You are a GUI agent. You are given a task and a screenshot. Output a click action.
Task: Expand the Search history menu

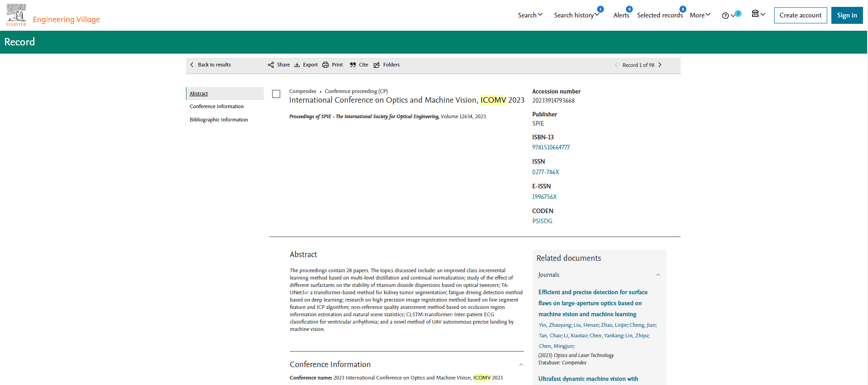577,15
